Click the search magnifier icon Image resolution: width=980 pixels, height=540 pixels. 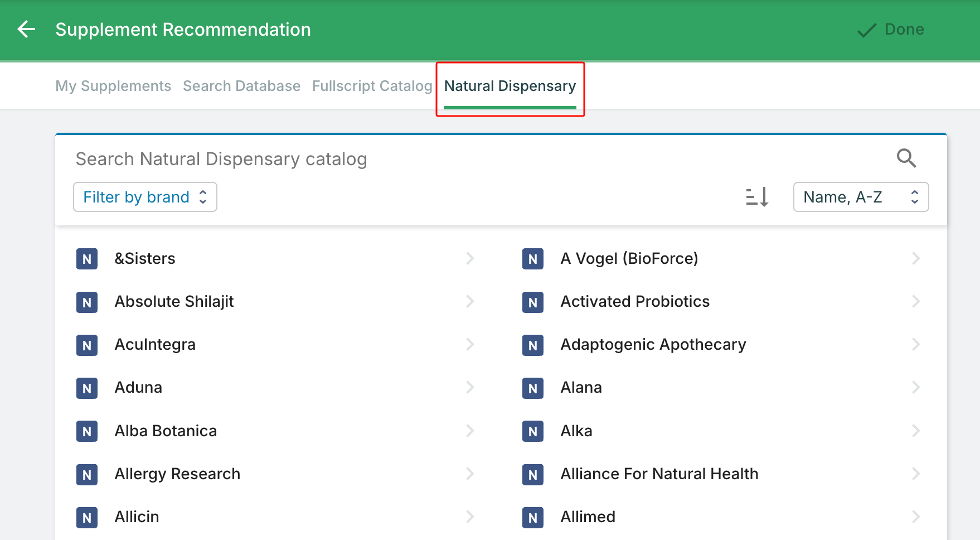point(906,158)
